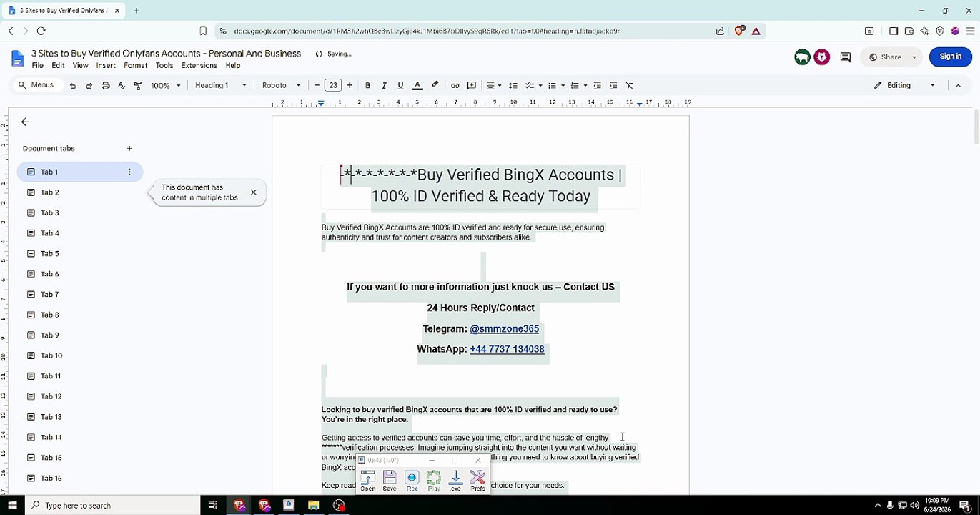The image size is (980, 515).
Task: Open the Format menu
Action: [136, 66]
